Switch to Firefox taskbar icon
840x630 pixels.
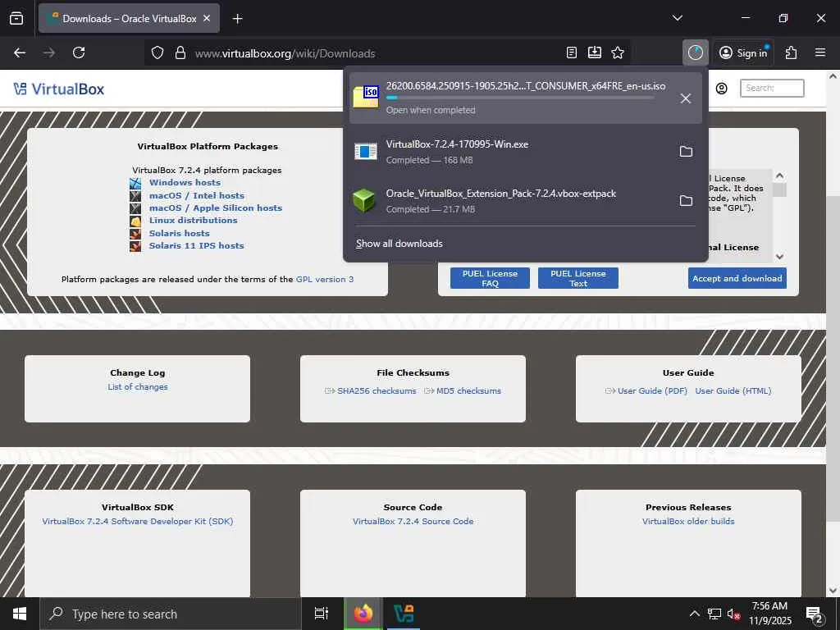[x=363, y=614]
